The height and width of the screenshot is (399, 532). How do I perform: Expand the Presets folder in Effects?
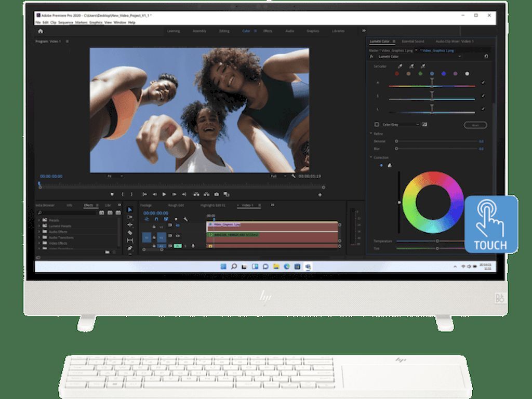[39, 220]
